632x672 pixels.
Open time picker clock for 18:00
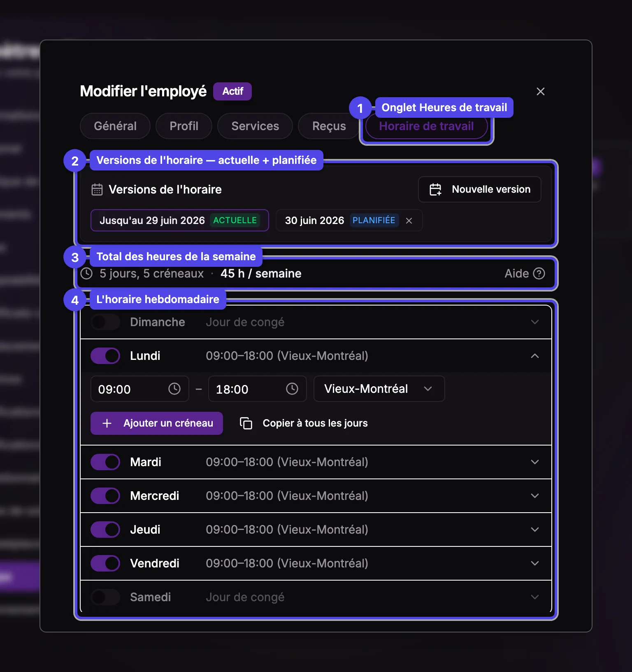click(x=292, y=389)
